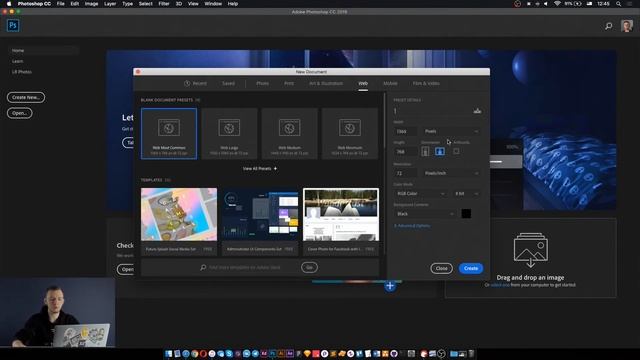
Task: Click the magnifier icon in the template search box
Action: [x=203, y=267]
